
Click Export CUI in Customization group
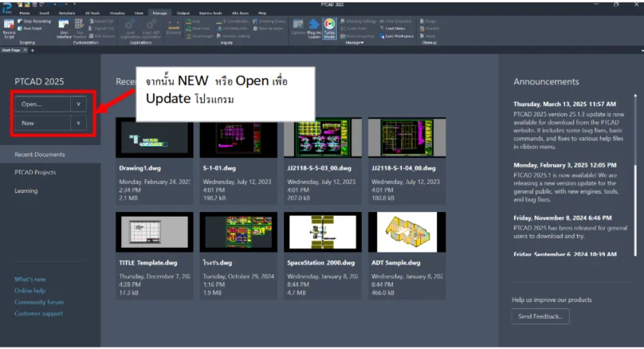coord(101,29)
